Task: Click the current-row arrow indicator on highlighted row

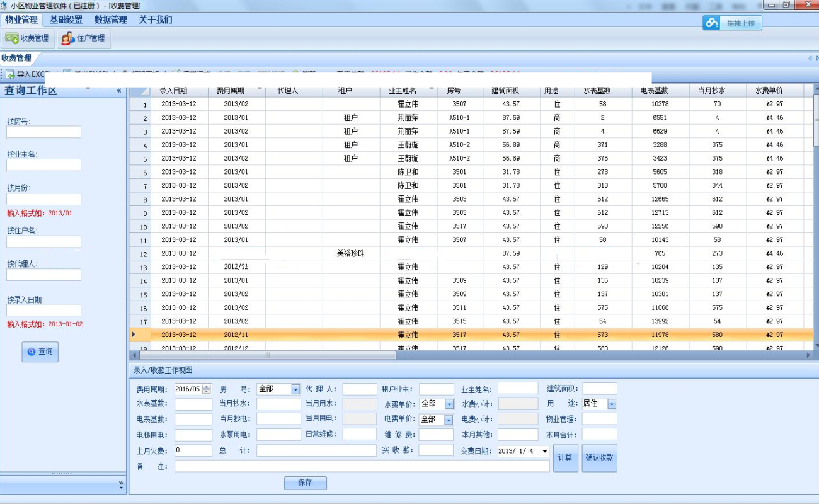Action: click(x=134, y=335)
